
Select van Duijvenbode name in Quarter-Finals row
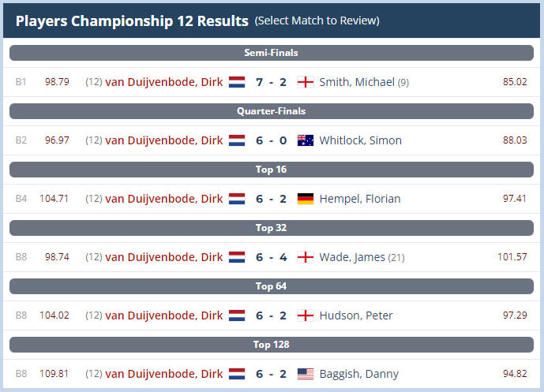pos(164,140)
